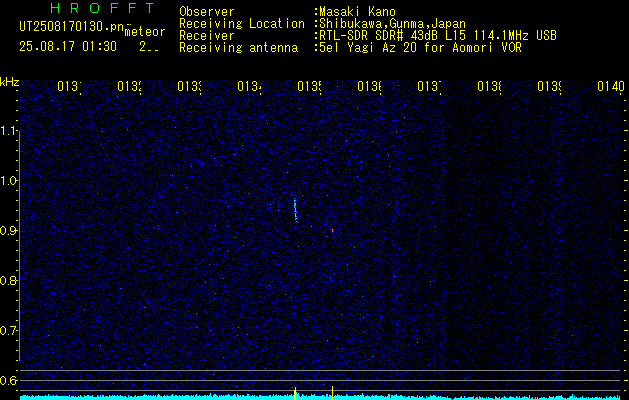
Task: Click the 'Receiver' field label
Action: 207,36
